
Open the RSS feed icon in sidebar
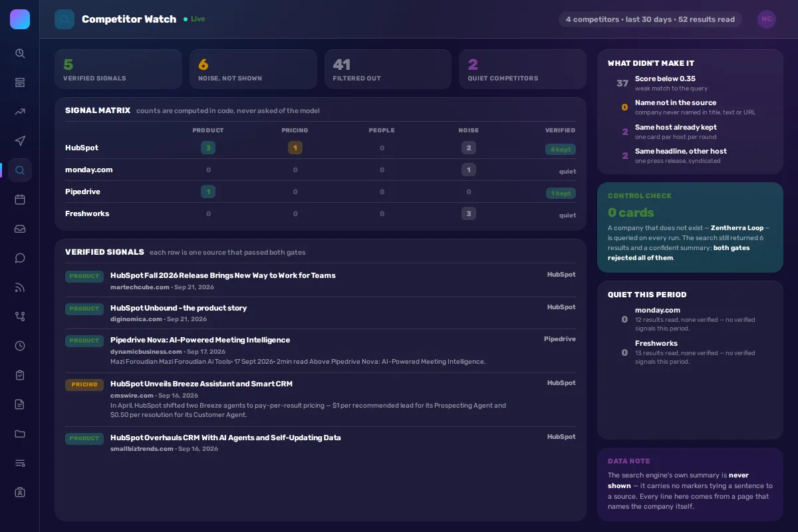(x=20, y=287)
